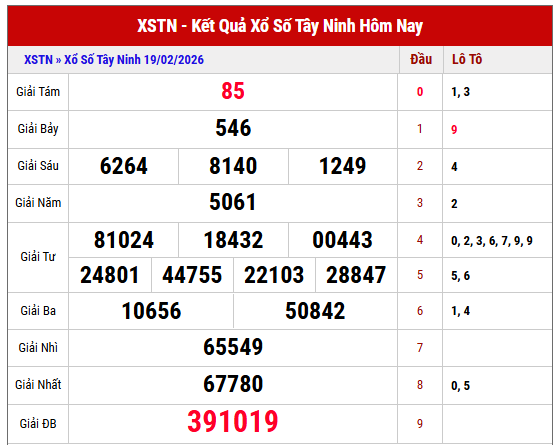Click the Giải Nhất row label
Image resolution: width=555 pixels, height=445 pixels.
(x=38, y=384)
